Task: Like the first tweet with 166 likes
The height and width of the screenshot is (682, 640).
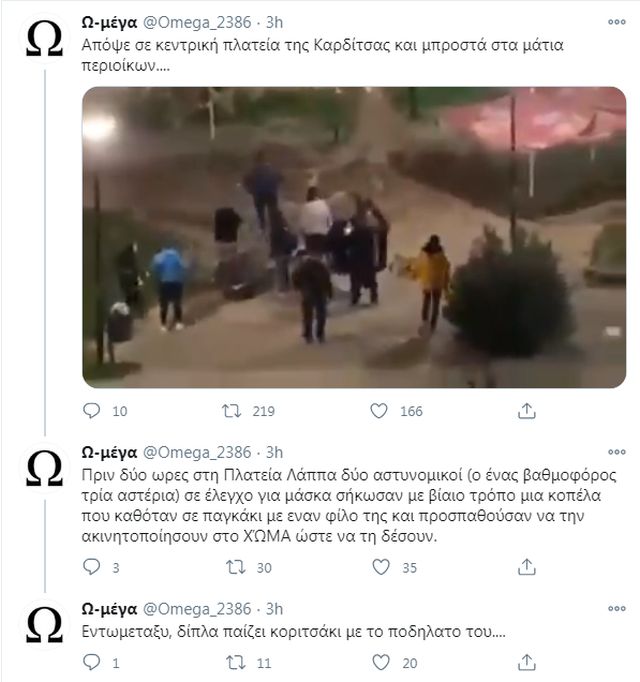Action: click(x=379, y=411)
